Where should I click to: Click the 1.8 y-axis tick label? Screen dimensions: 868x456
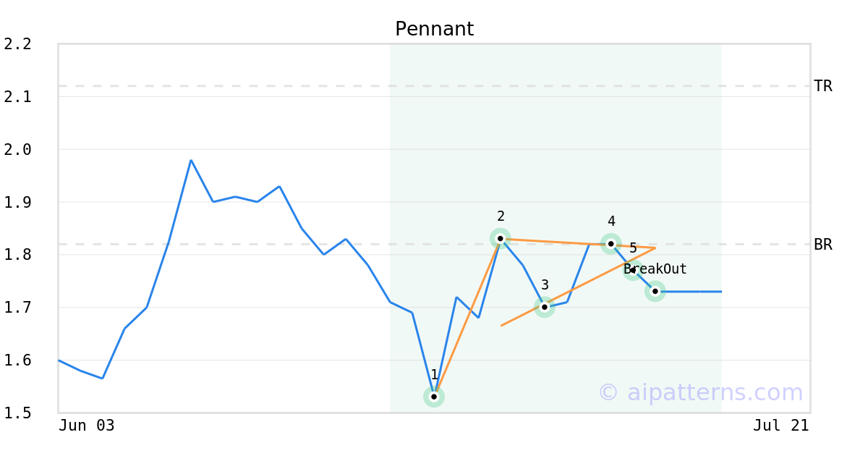click(17, 255)
